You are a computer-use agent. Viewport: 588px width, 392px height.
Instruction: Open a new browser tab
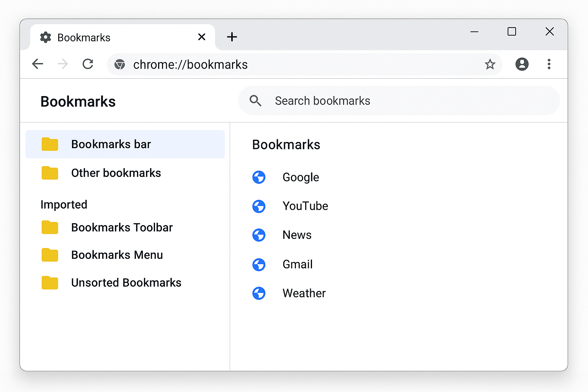pos(232,37)
